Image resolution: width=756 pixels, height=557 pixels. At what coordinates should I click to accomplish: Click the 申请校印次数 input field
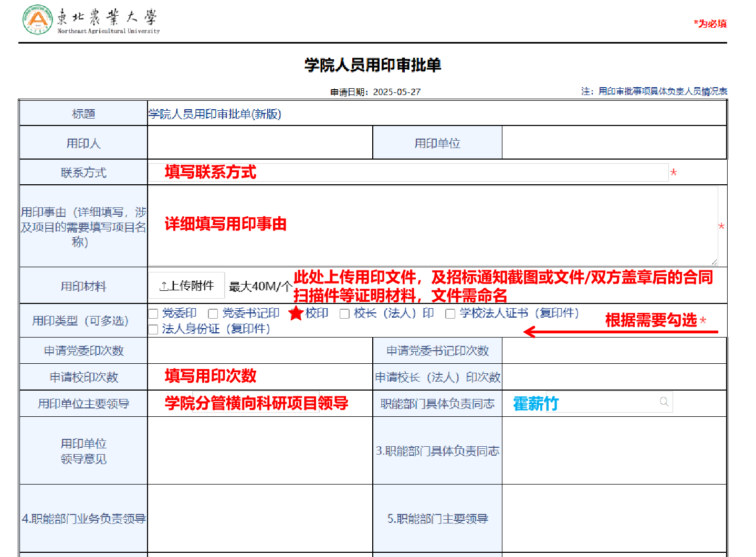pyautogui.click(x=260, y=377)
